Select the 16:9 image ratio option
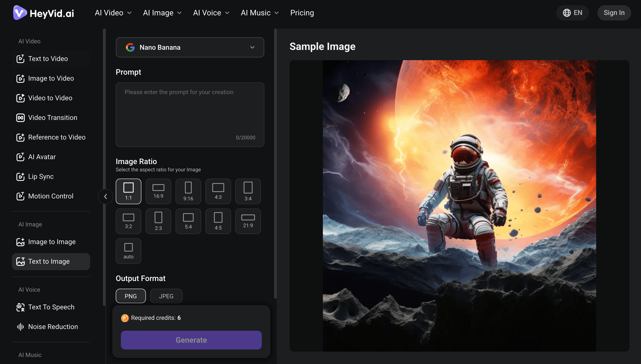 pyautogui.click(x=158, y=191)
